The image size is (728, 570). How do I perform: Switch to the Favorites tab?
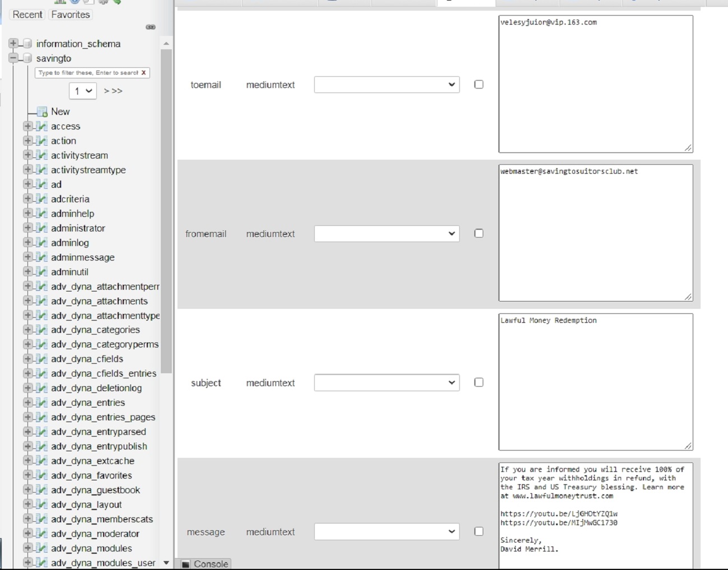pos(71,15)
